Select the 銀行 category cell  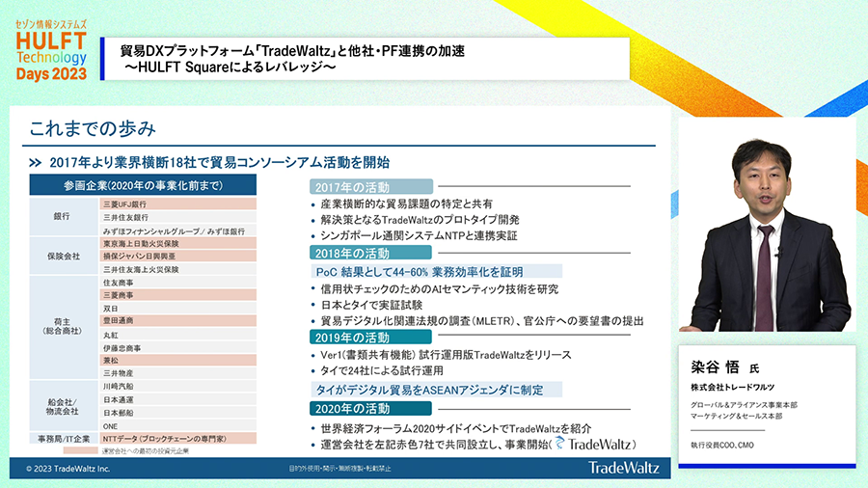[62, 218]
